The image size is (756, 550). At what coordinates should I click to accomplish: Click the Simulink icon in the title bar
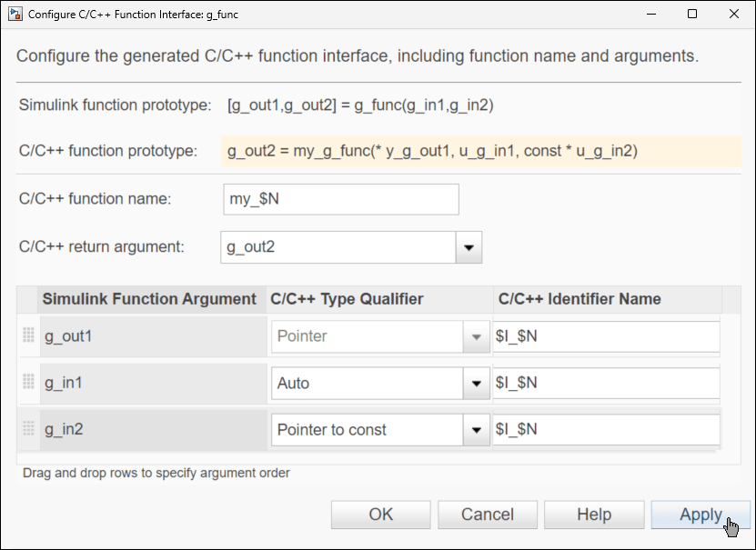tap(16, 14)
